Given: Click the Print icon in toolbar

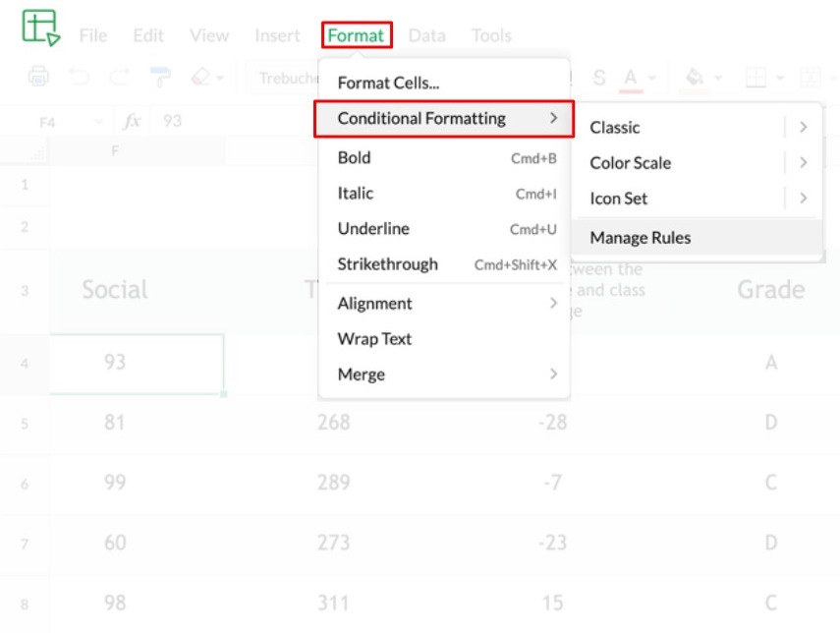Looking at the screenshot, I should point(38,77).
